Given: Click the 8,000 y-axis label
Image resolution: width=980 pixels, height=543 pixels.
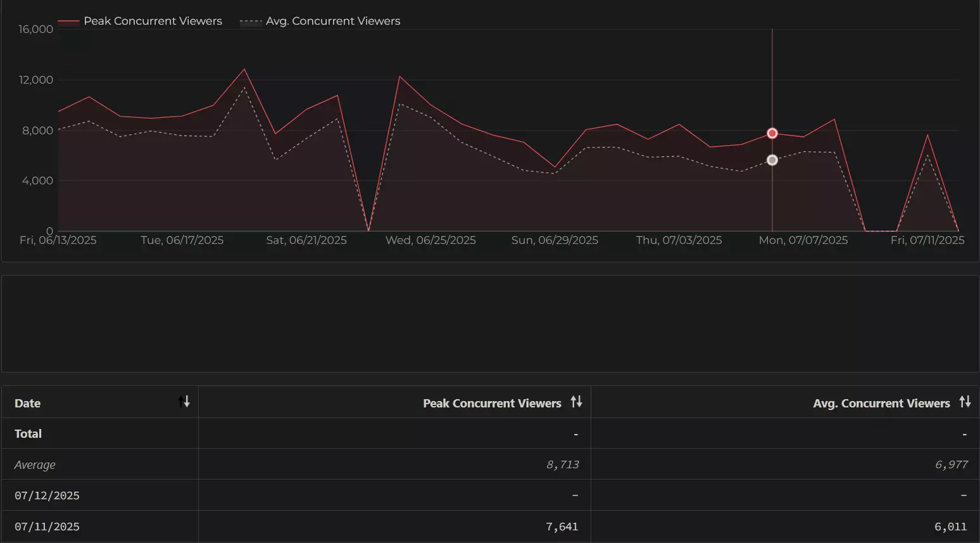Looking at the screenshot, I should tap(38, 131).
